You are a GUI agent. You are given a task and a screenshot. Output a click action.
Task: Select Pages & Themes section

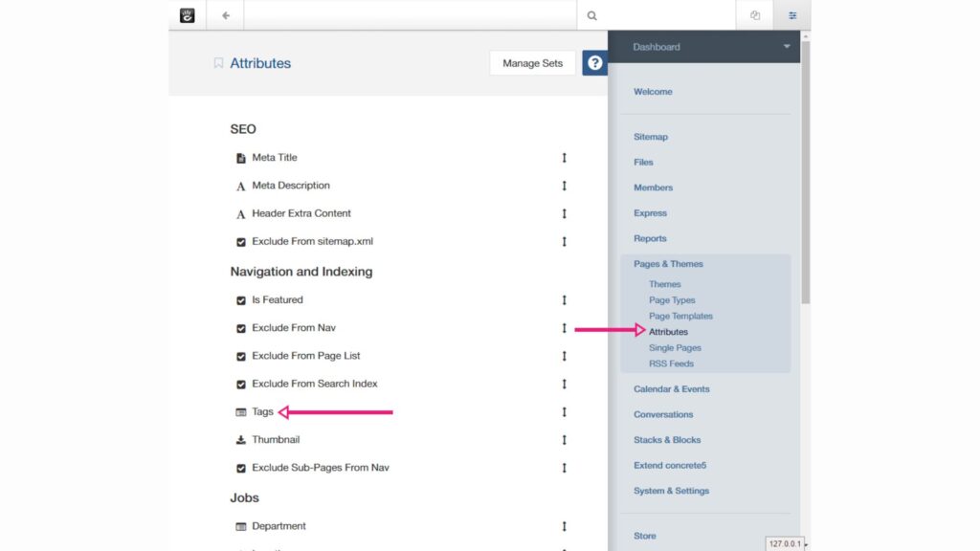[x=668, y=264]
